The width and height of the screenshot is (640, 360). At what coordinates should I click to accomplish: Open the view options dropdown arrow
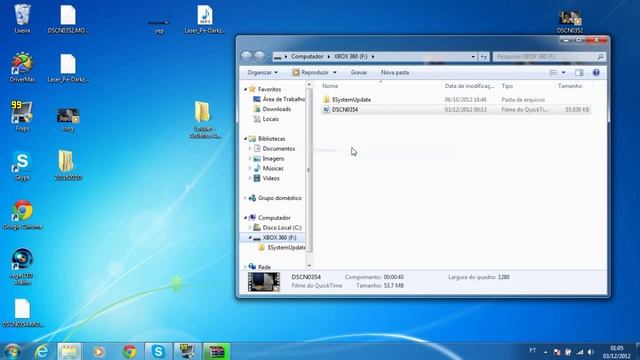tap(564, 73)
